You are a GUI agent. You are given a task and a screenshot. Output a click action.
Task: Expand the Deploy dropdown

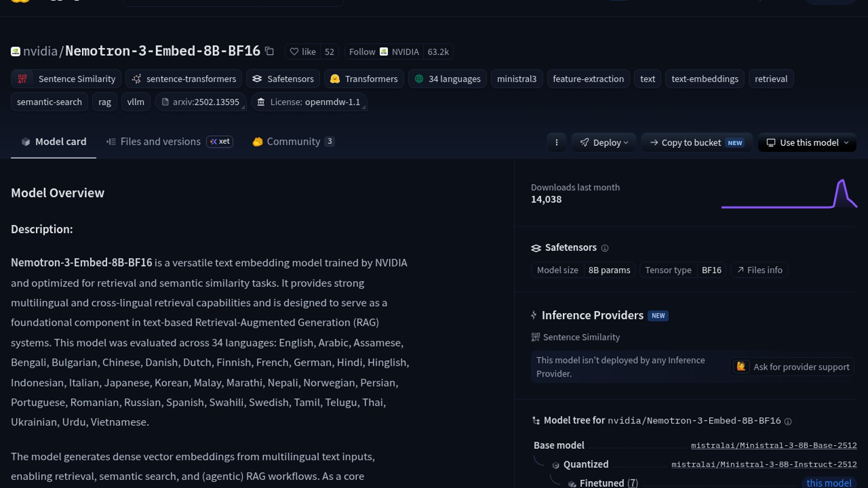coord(604,142)
